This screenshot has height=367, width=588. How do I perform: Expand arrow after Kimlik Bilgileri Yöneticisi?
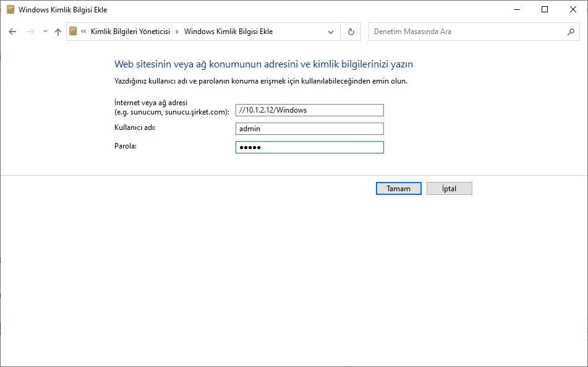coord(177,32)
